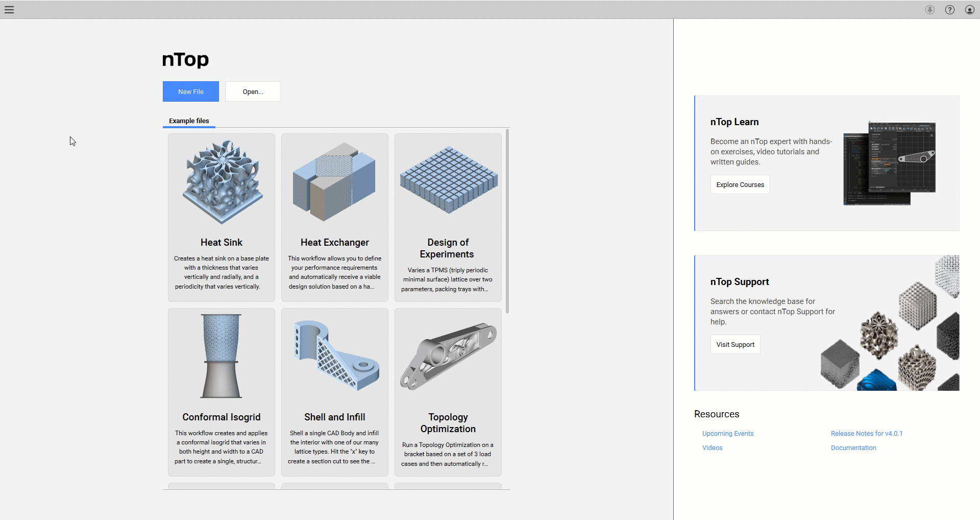Click the nTop Learn heading
Screen dimensions: 980x520
[x=734, y=122]
